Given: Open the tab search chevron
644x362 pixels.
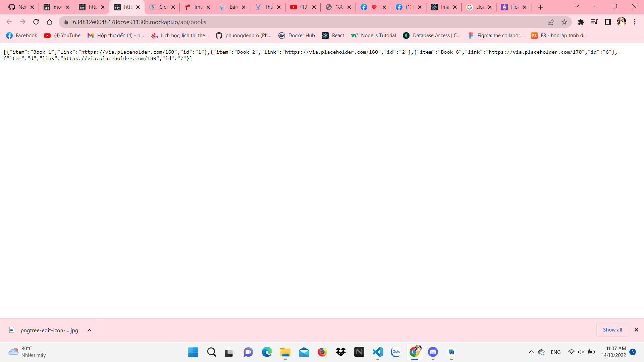Looking at the screenshot, I should (x=577, y=6).
